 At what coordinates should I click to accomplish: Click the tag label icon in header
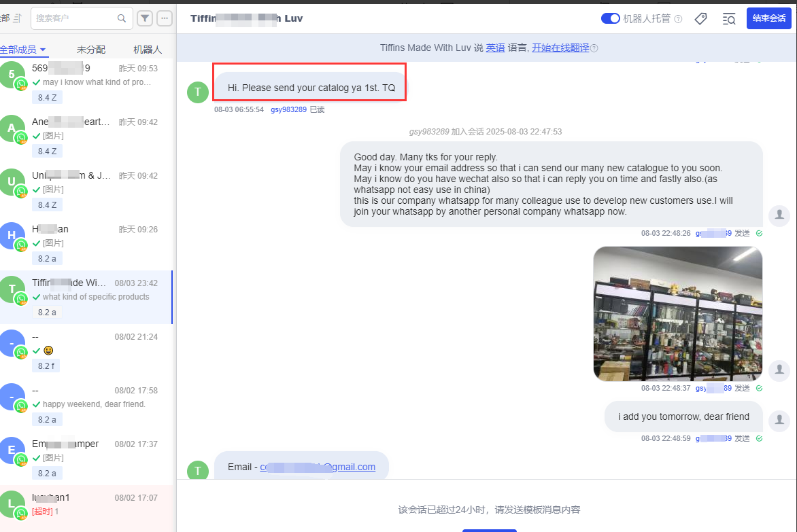[700, 19]
